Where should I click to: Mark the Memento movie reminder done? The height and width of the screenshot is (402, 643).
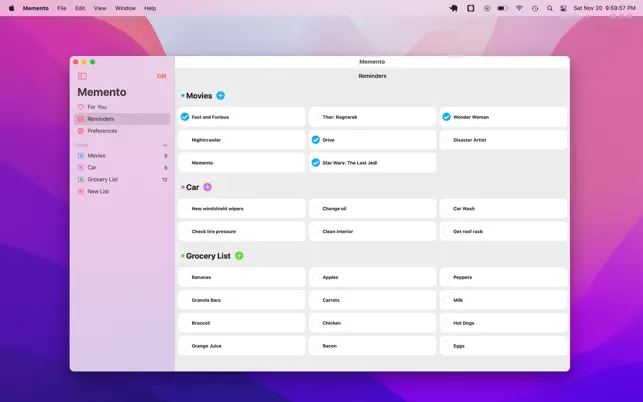(x=185, y=163)
